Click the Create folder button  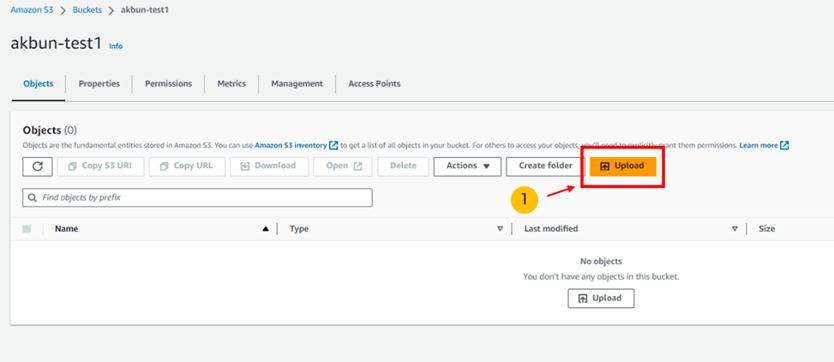click(x=545, y=166)
